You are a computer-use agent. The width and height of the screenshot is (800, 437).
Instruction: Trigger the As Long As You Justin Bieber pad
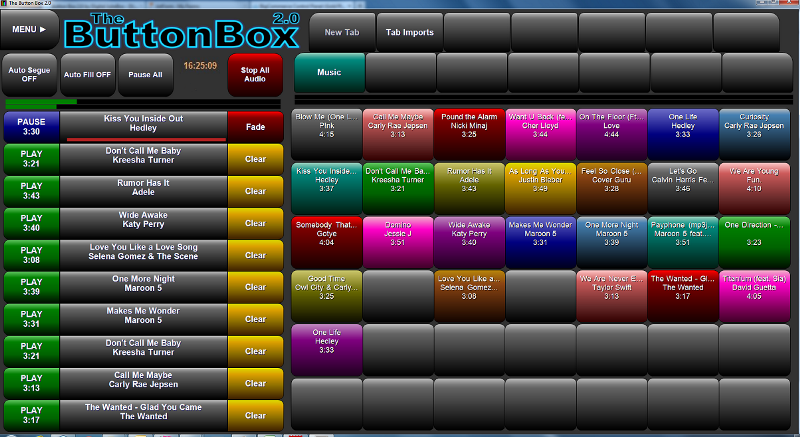(x=540, y=188)
